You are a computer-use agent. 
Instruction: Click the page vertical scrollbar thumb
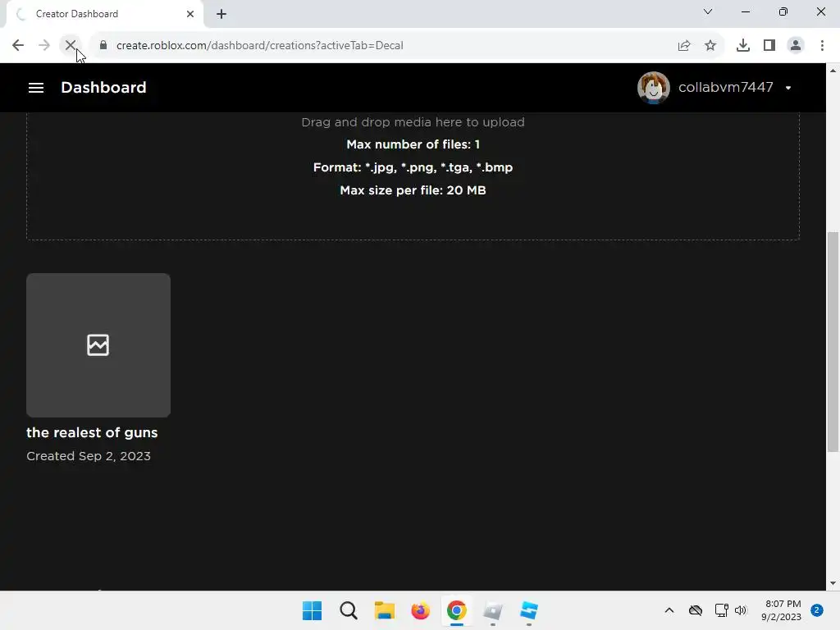(x=833, y=342)
